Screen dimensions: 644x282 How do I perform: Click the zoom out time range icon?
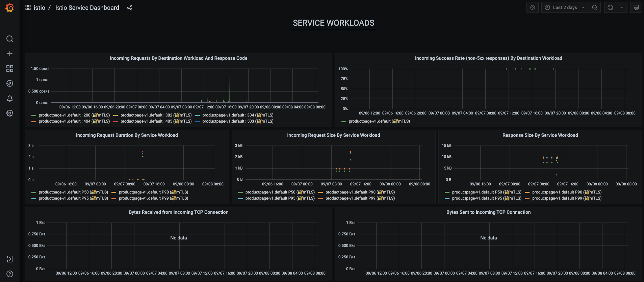pos(595,7)
